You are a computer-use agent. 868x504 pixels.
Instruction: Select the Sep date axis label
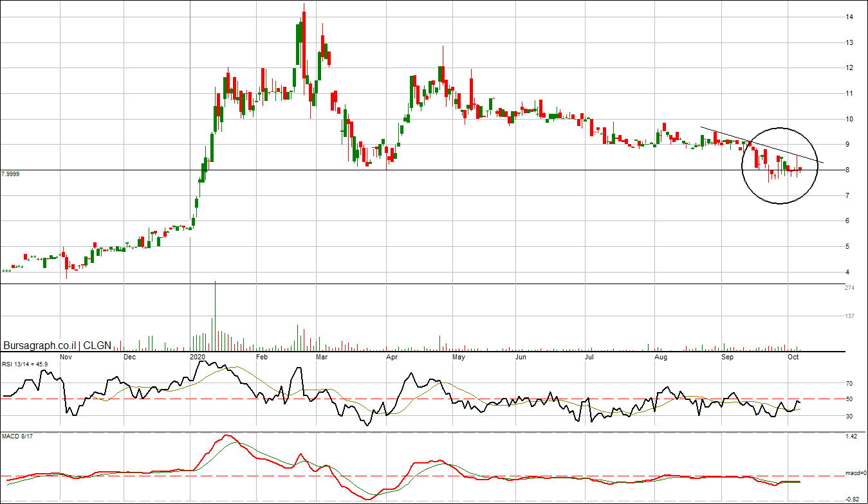[727, 356]
